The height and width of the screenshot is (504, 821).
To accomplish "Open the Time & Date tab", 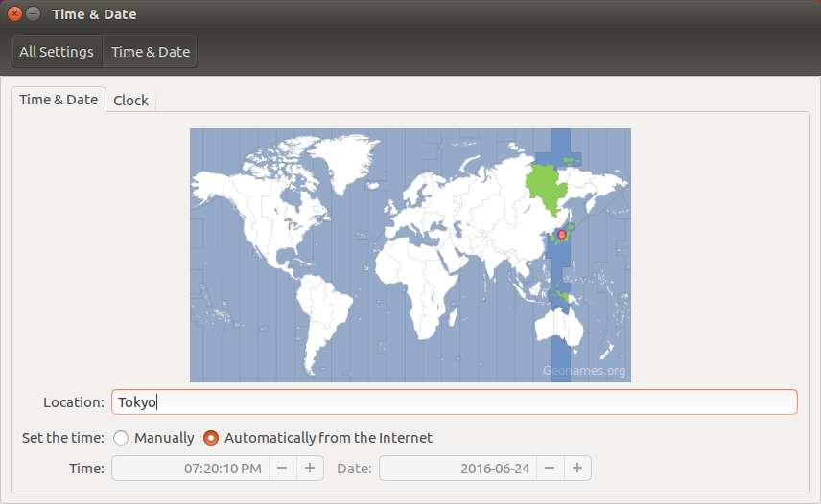I will click(59, 100).
